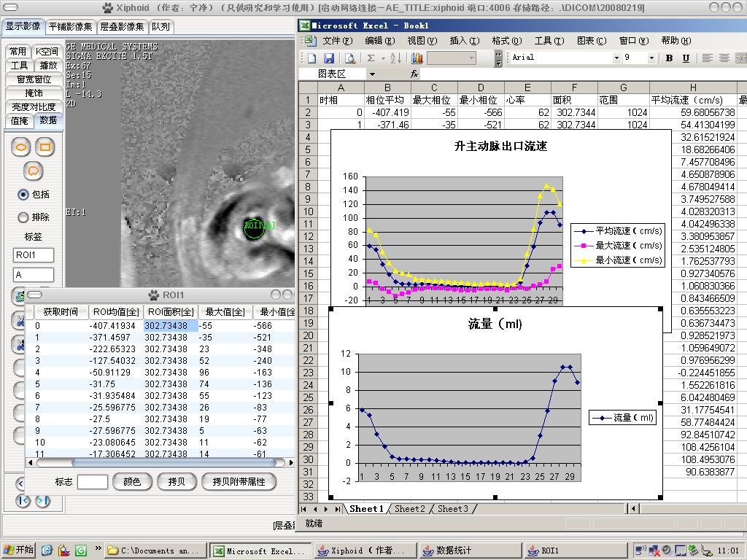Click the green ROI circle on the image
The height and width of the screenshot is (560, 747).
[x=254, y=227]
